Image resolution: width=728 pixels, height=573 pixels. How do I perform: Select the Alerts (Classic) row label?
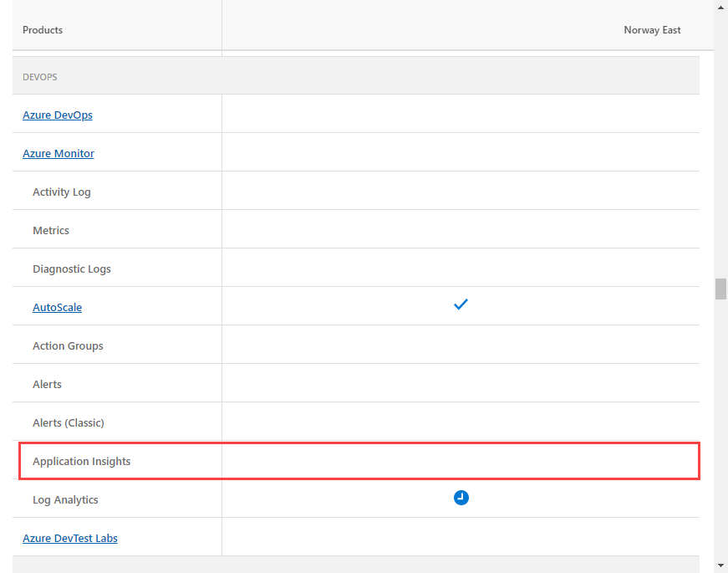(69, 423)
